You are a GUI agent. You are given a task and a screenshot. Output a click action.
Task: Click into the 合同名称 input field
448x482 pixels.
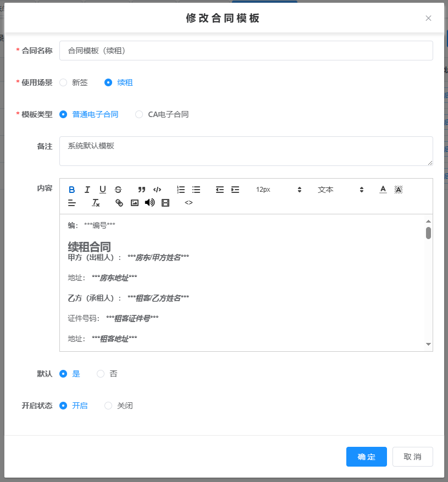point(246,51)
